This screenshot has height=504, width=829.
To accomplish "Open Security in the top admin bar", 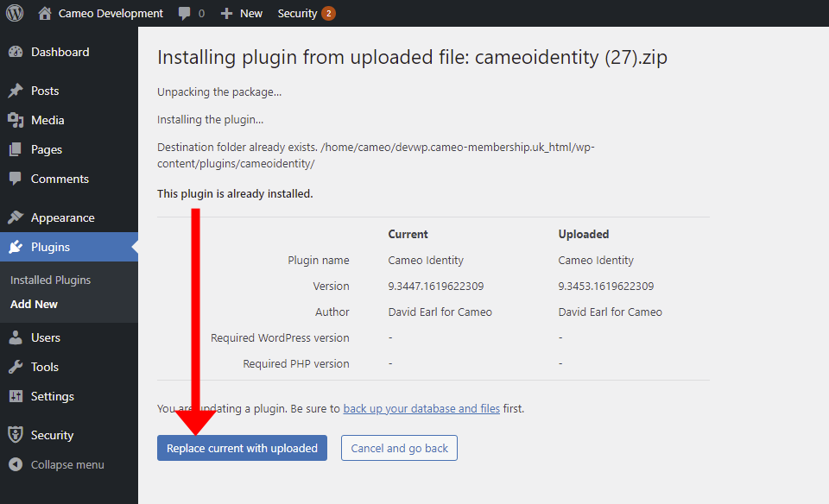I will (x=297, y=13).
